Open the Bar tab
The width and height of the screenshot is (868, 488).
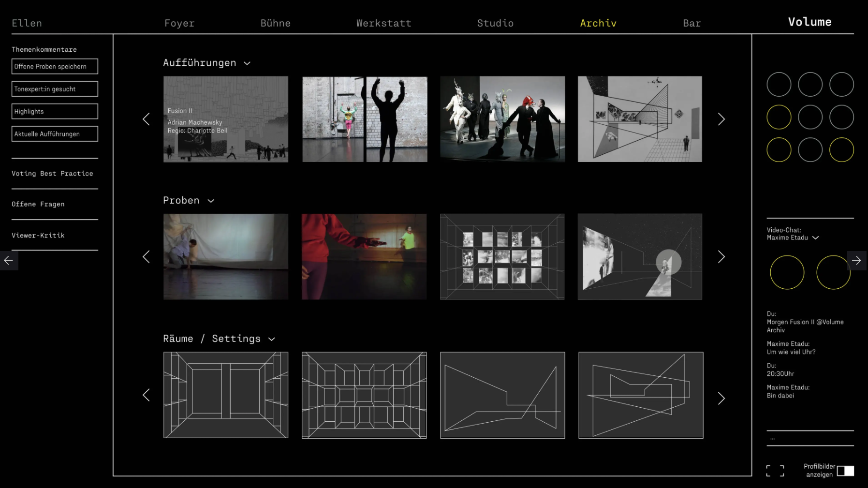[692, 23]
